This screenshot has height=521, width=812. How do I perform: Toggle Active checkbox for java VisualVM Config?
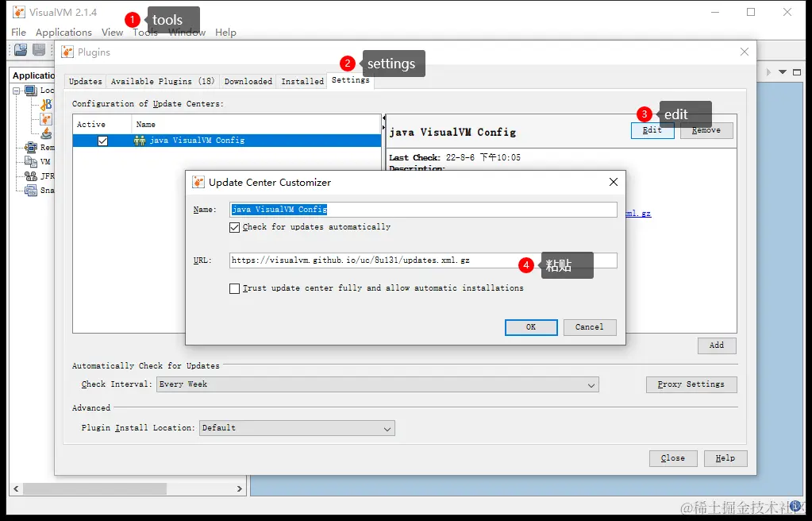pyautogui.click(x=102, y=141)
